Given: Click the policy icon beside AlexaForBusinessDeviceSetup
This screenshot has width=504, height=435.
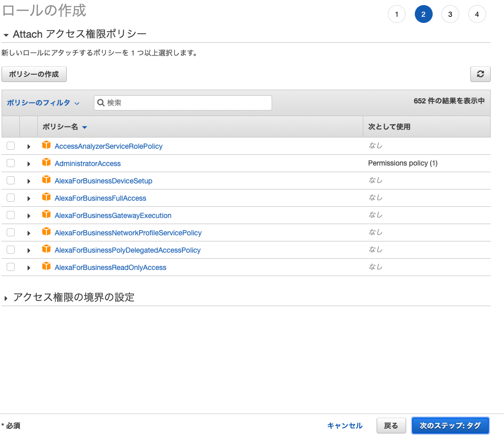Looking at the screenshot, I should [x=46, y=180].
